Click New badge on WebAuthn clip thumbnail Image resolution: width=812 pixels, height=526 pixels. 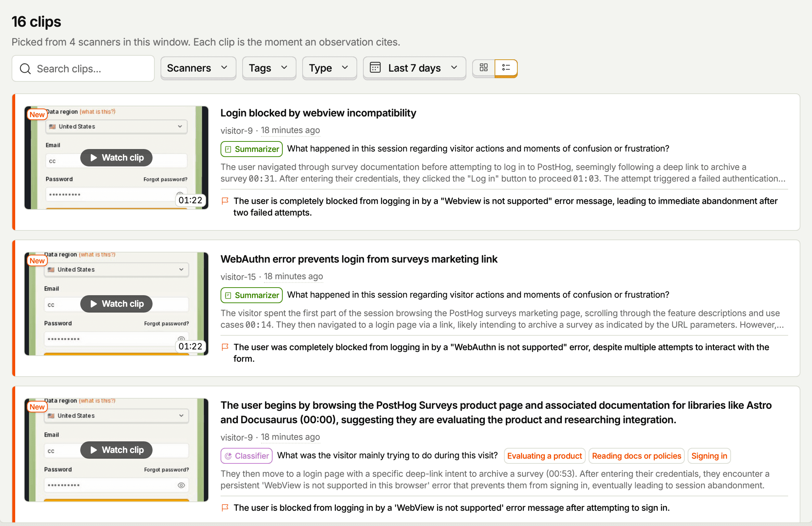37,261
